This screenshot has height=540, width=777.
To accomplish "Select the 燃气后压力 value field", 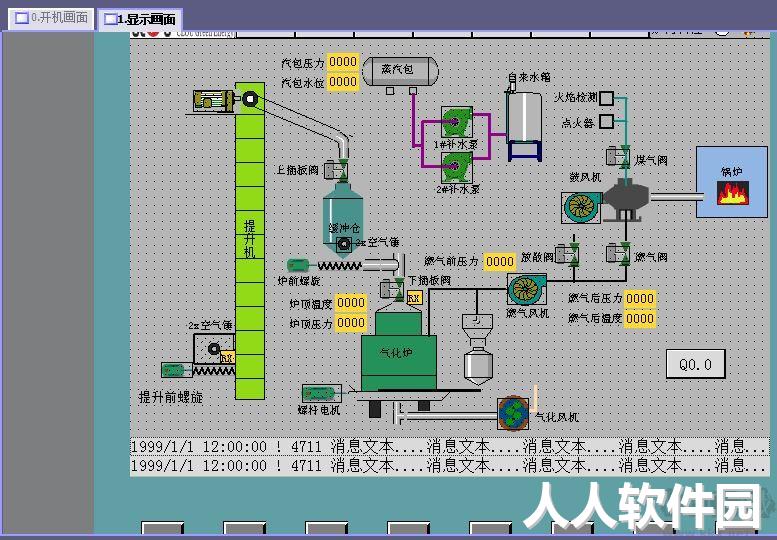I will tap(640, 299).
